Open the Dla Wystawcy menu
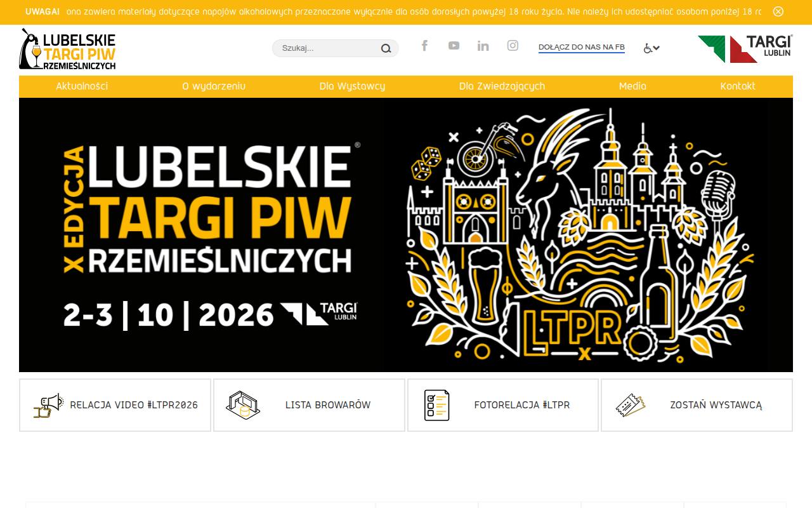 point(352,86)
